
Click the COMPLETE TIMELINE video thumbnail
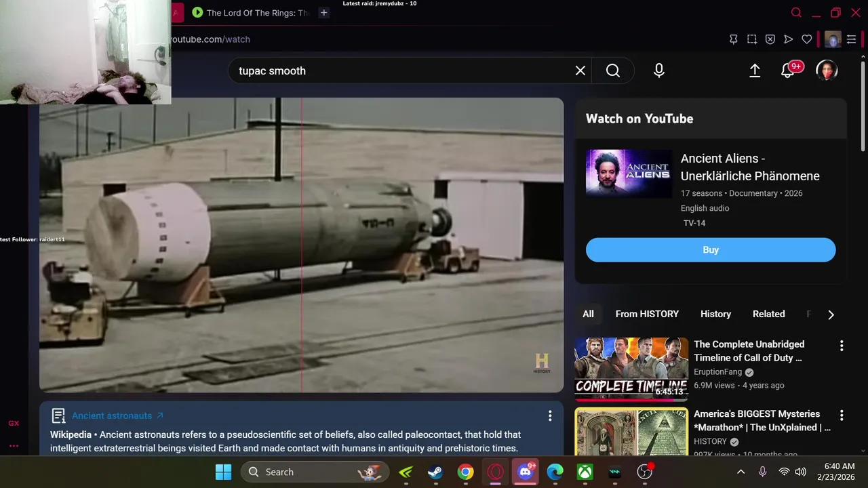point(631,369)
